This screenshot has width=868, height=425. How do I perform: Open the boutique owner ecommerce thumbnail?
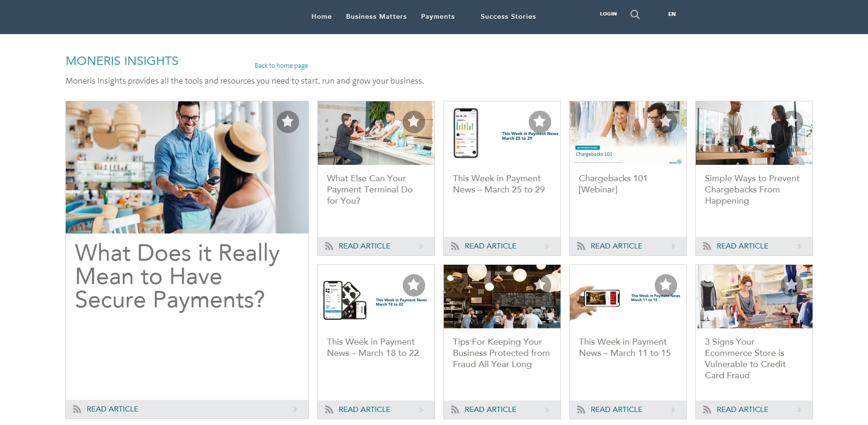coord(754,297)
